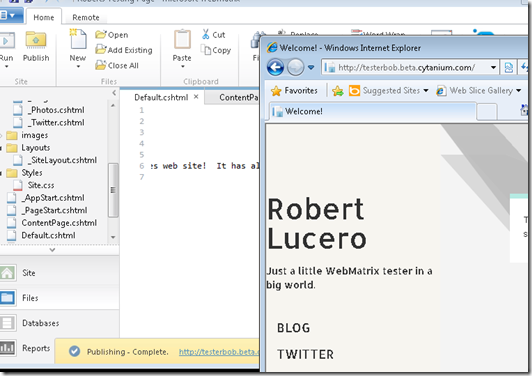Open a new tab in Internet Explorer
The width and height of the screenshot is (532, 376).
(x=487, y=112)
